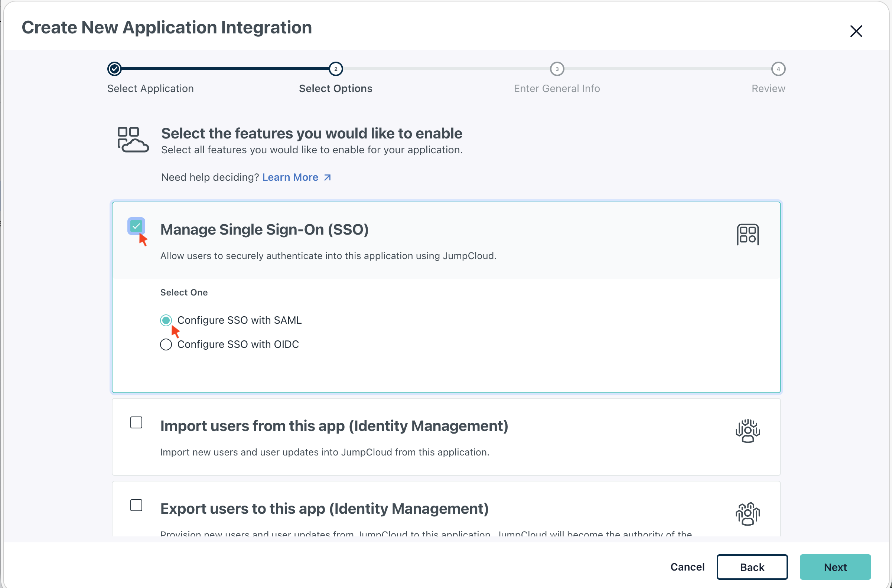Viewport: 892px width, 588px height.
Task: Click Cancel to abort the integration
Action: click(687, 566)
